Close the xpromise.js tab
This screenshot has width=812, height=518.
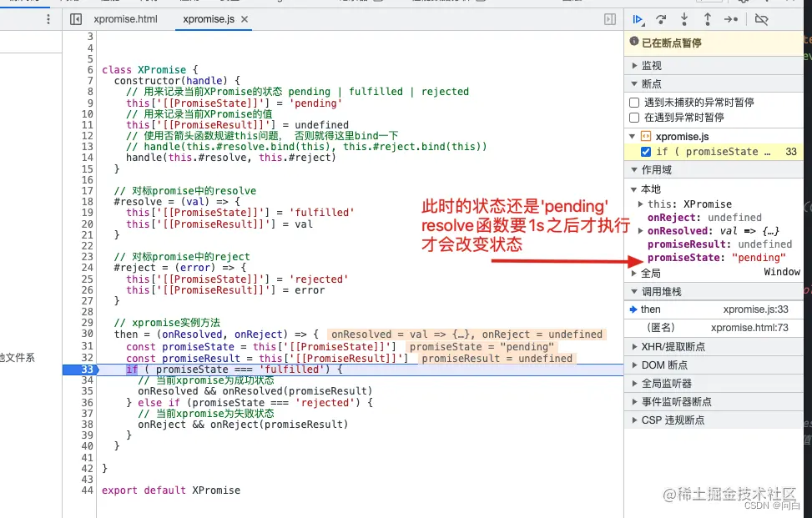click(245, 19)
